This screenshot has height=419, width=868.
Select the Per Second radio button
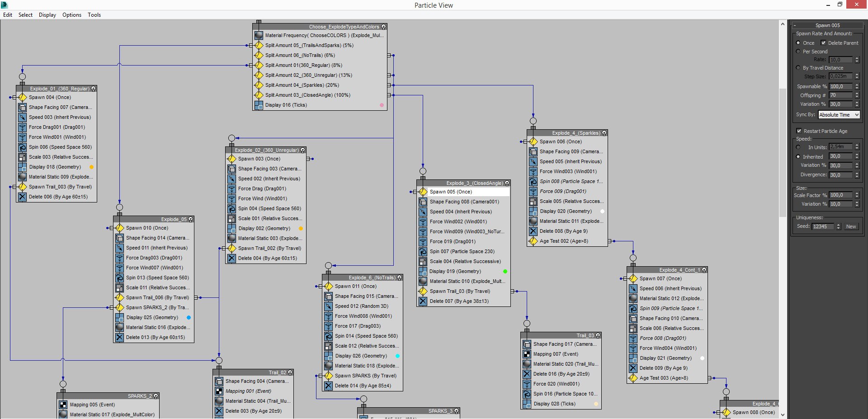[x=798, y=52]
